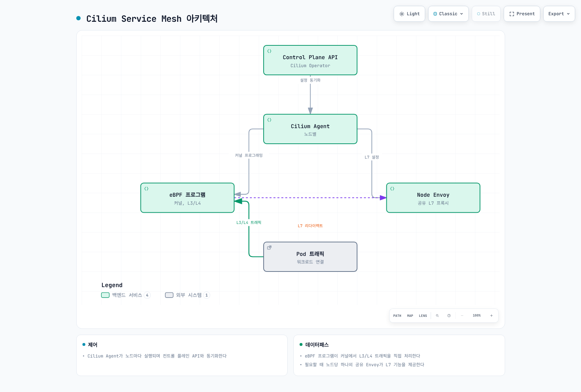Click the L7 설정 edge label

[372, 157]
